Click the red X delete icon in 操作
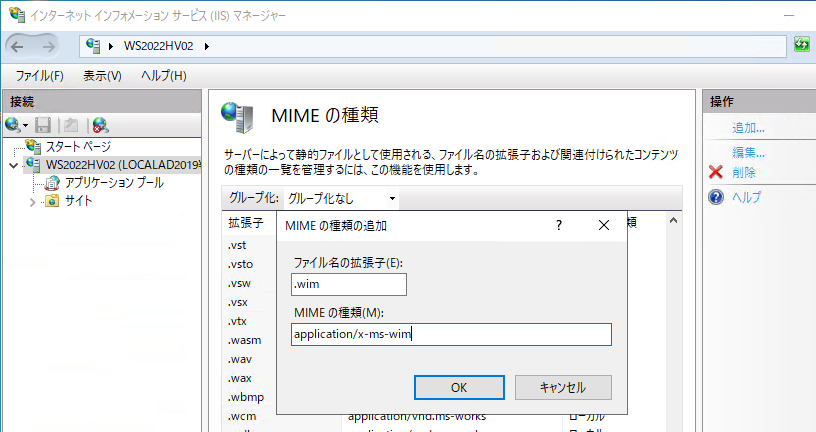 [x=715, y=172]
